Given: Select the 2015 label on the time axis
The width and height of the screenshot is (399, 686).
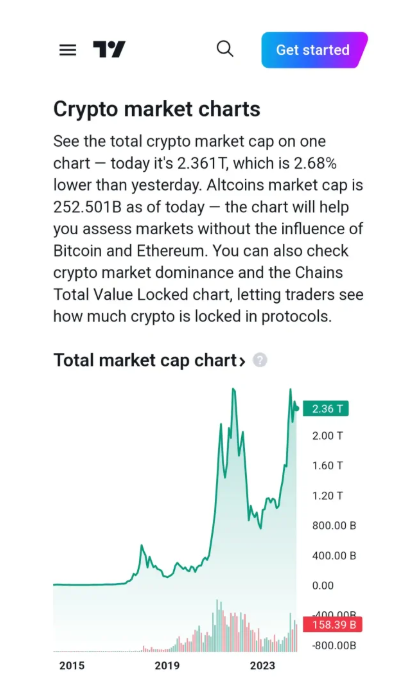Looking at the screenshot, I should tap(72, 665).
